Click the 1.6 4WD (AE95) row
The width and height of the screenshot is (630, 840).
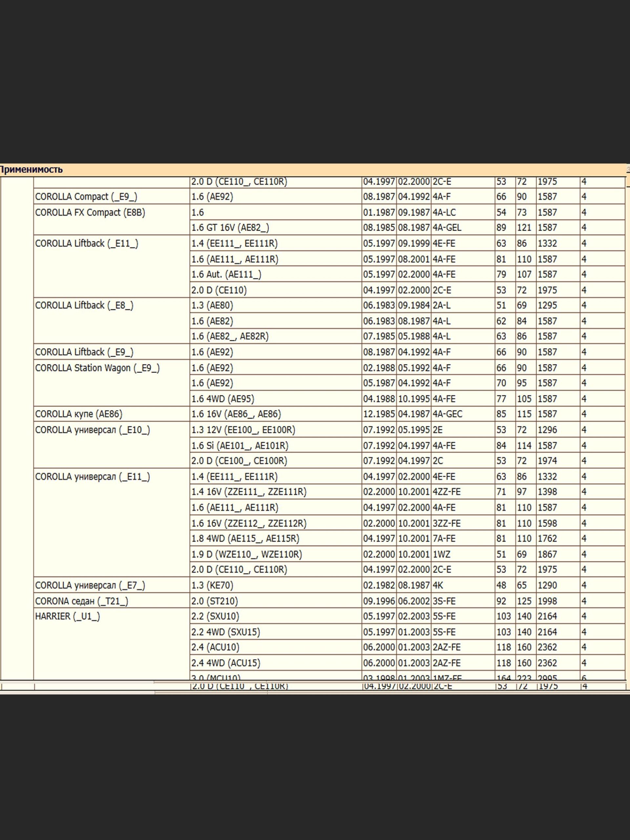point(223,399)
